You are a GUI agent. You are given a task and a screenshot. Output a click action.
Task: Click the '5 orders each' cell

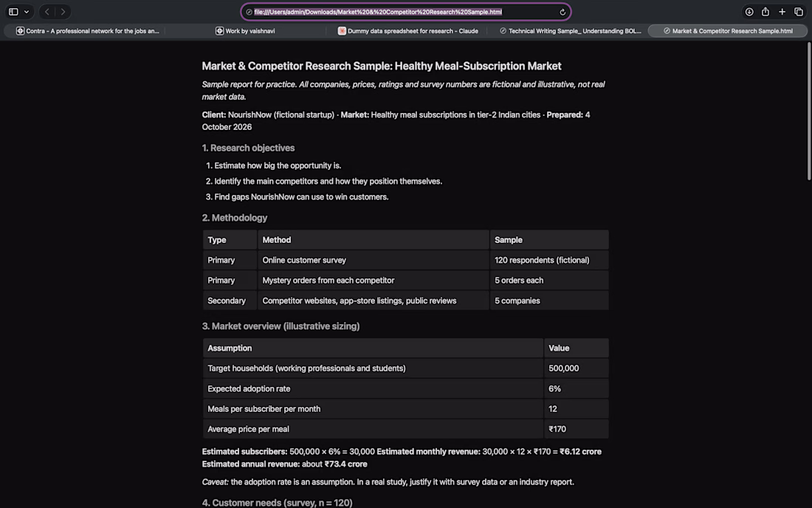549,280
